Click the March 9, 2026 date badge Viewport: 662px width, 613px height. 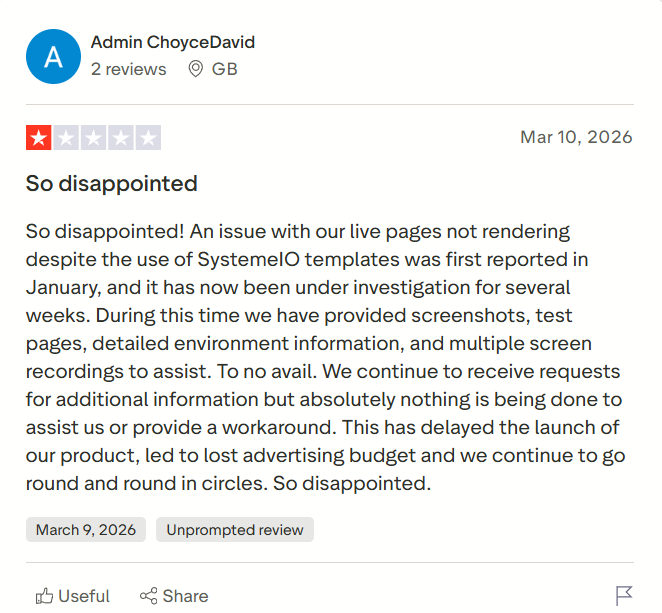click(86, 530)
